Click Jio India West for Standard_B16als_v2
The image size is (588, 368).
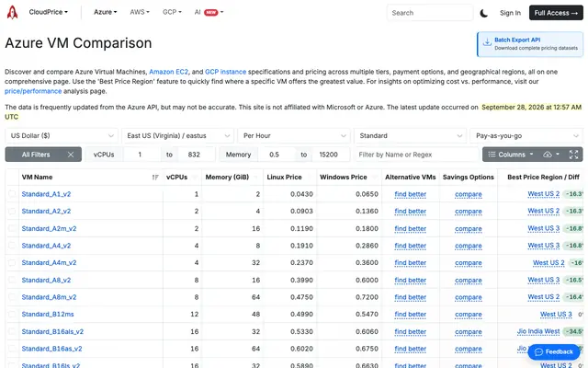[x=538, y=331]
